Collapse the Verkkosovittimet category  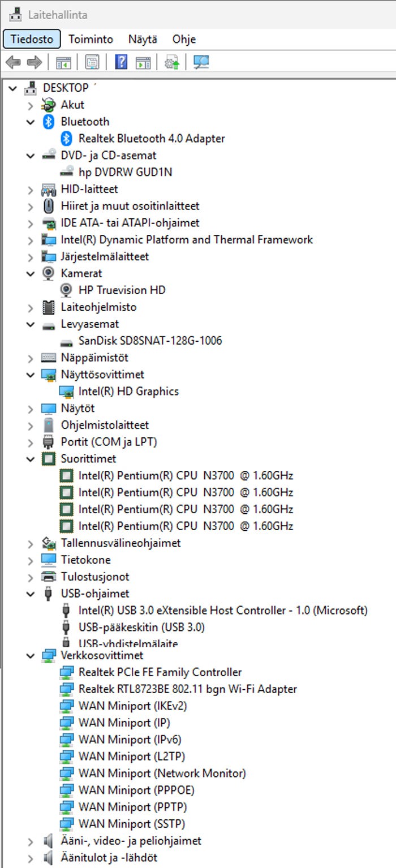point(31,656)
